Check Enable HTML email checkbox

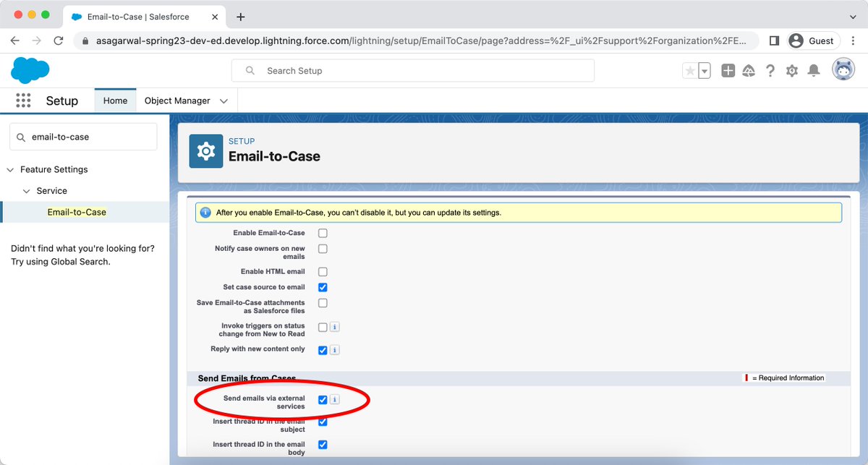click(x=323, y=272)
